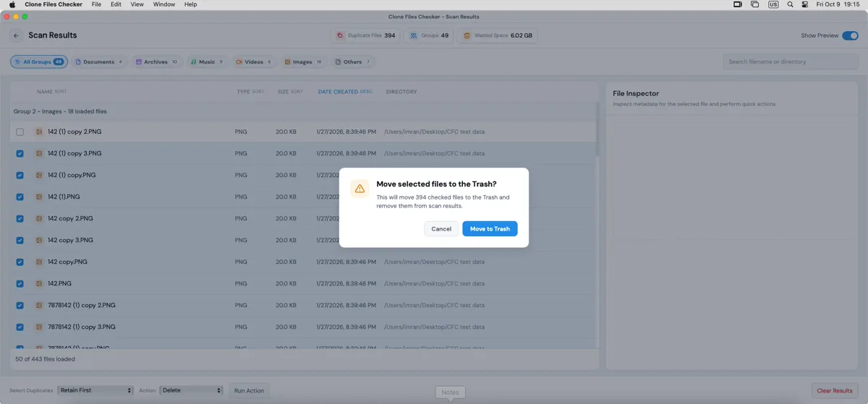Open the Help menu
Viewport: 868px width, 404px height.
[190, 4]
